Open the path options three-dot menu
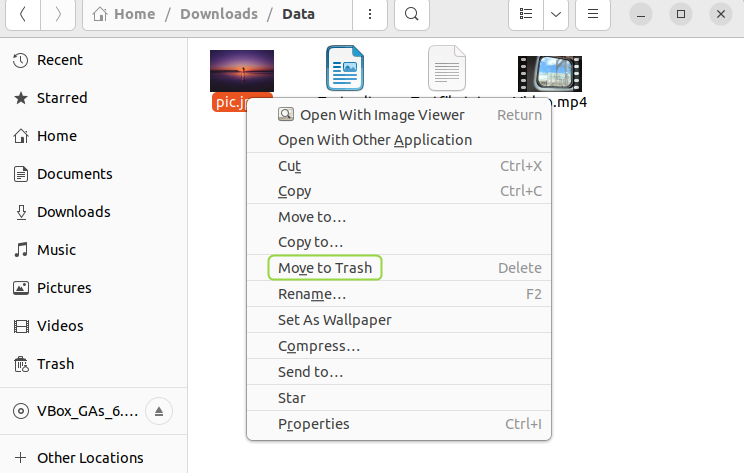This screenshot has width=744, height=473. (370, 15)
